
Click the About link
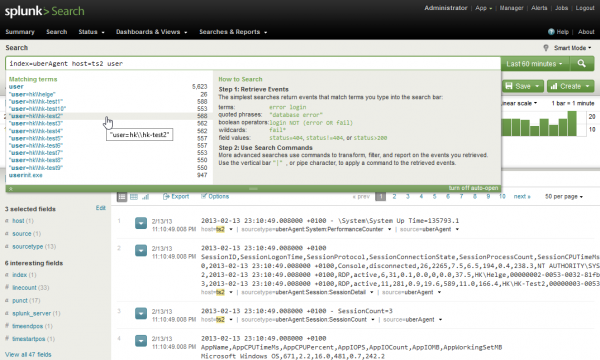coord(586,32)
